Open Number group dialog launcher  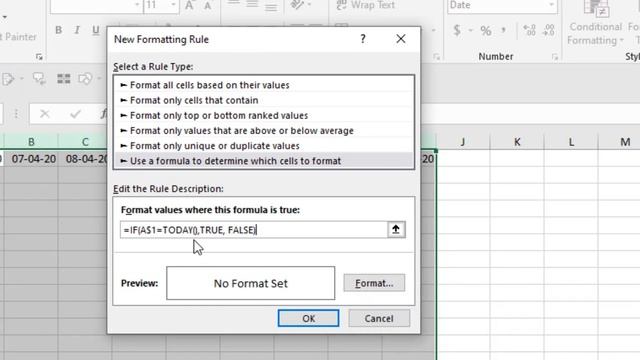click(x=555, y=57)
